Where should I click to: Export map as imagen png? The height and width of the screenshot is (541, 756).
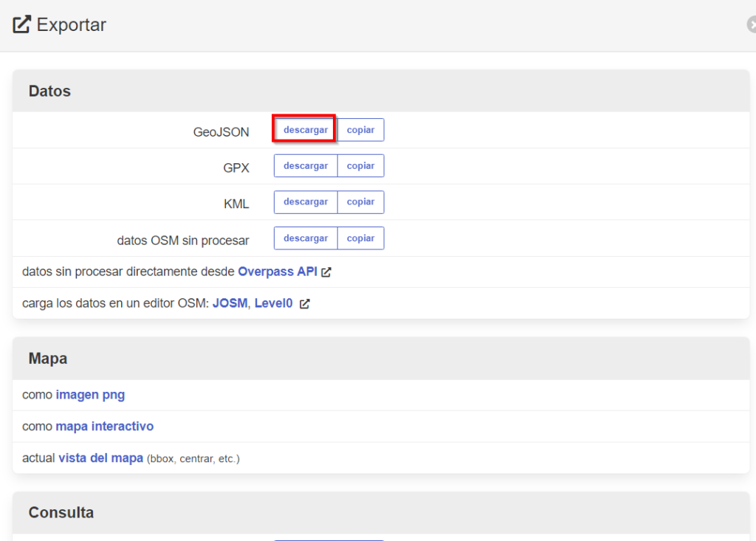pyautogui.click(x=90, y=394)
